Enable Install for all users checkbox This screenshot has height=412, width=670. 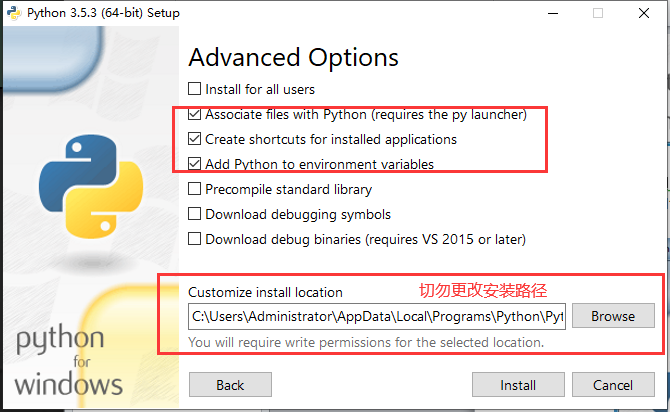194,89
